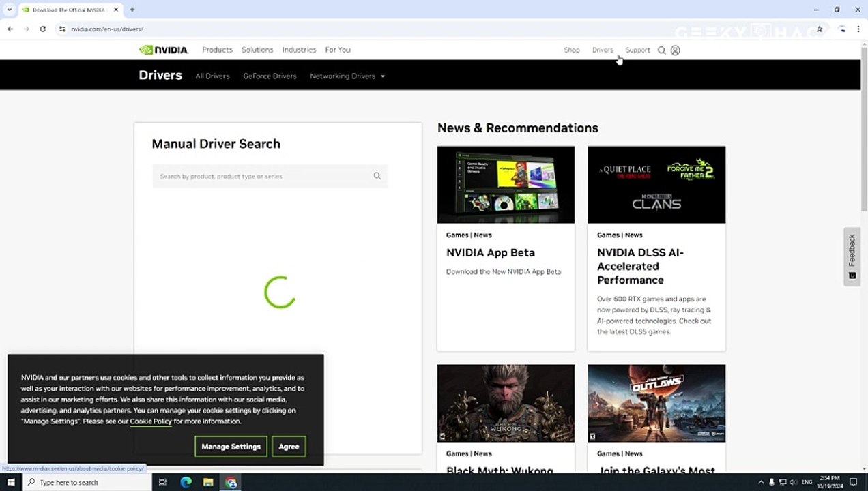868x491 pixels.
Task: Click the NVIDIA logo
Action: [x=164, y=50]
